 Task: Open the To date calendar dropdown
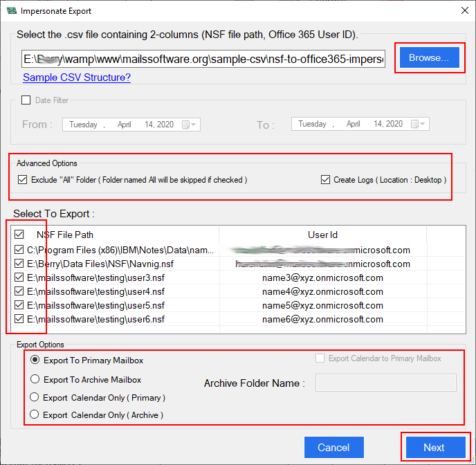[418, 124]
